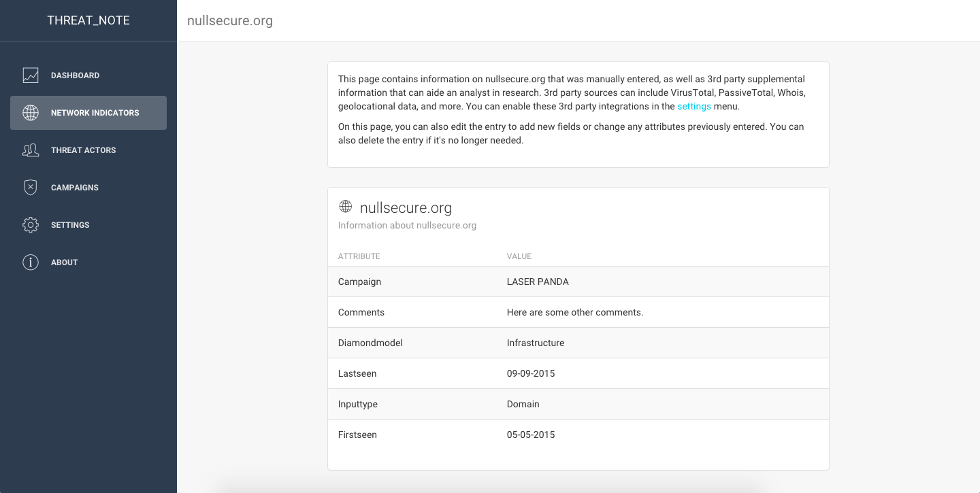Click the globe icon beside nullsecure.org heading
This screenshot has width=980, height=493.
click(x=346, y=207)
